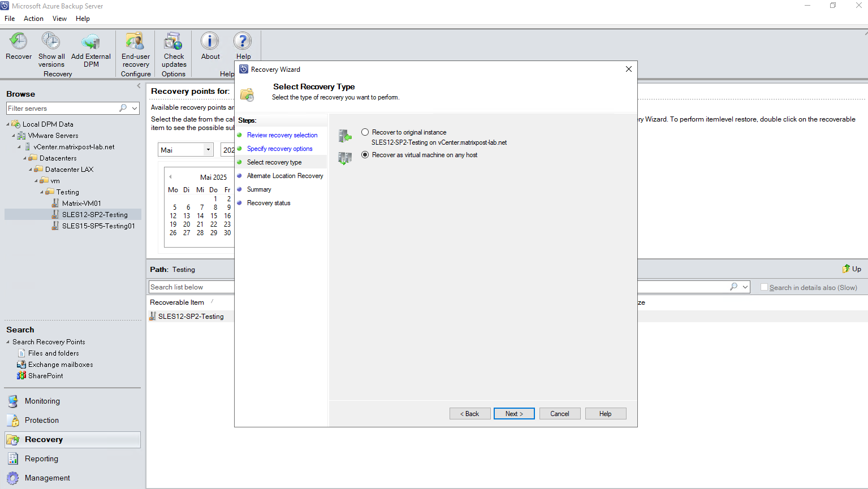This screenshot has width=868, height=489.
Task: Select day 27 in the calendar
Action: pos(187,233)
